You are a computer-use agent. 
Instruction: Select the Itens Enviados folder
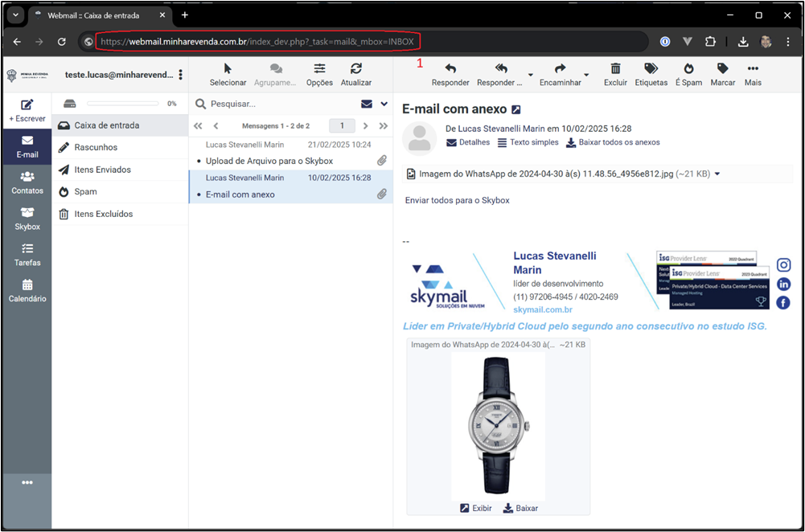pyautogui.click(x=102, y=170)
